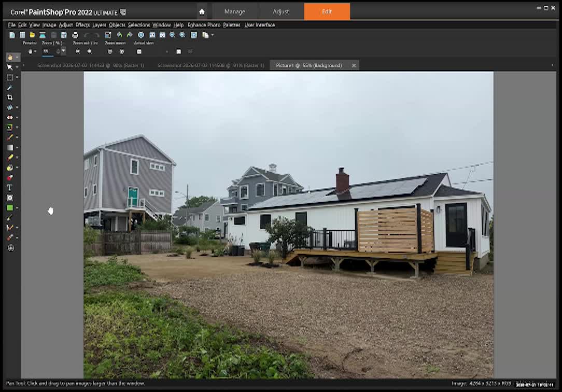Screen dimensions: 562x392
Task: Switch to the Screenshot 114508 document tab
Action: [x=210, y=65]
